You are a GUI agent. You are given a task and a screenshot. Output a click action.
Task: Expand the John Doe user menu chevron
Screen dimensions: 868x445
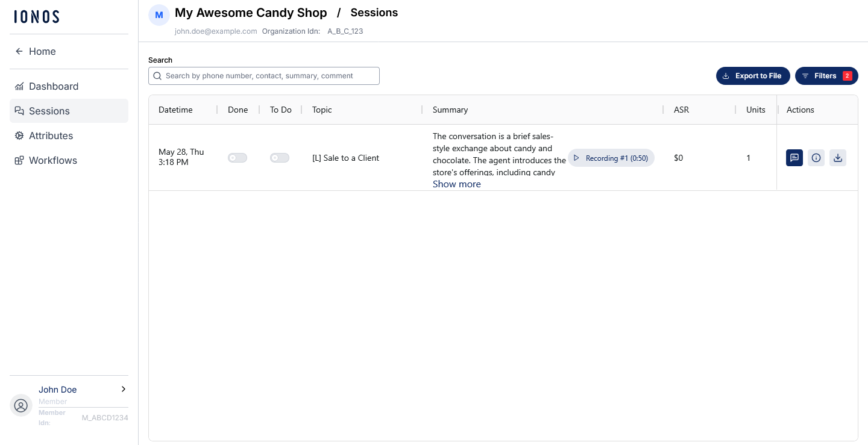coord(124,389)
